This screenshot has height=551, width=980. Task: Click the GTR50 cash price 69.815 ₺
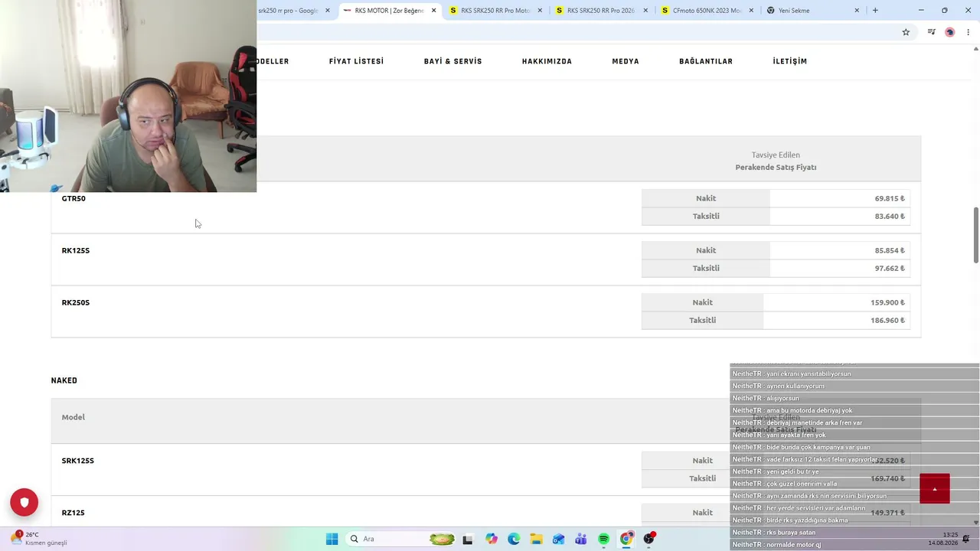pos(890,198)
